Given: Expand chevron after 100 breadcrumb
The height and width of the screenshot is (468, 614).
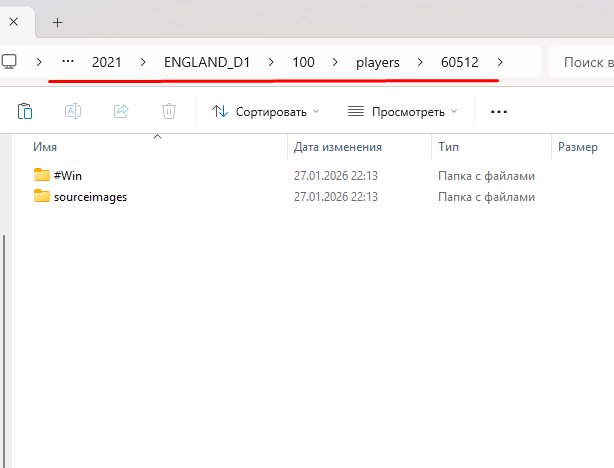Looking at the screenshot, I should pos(335,62).
